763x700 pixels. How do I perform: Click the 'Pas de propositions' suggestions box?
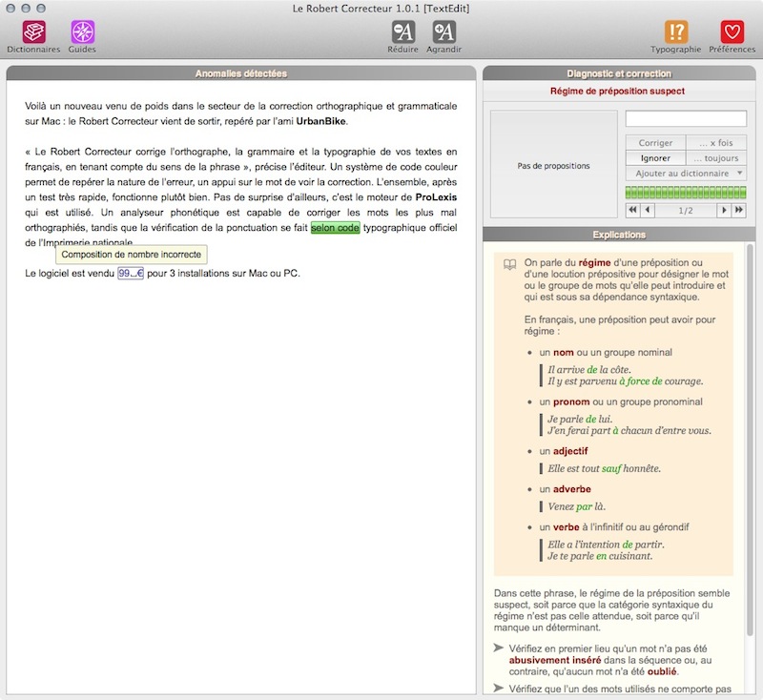(x=554, y=165)
